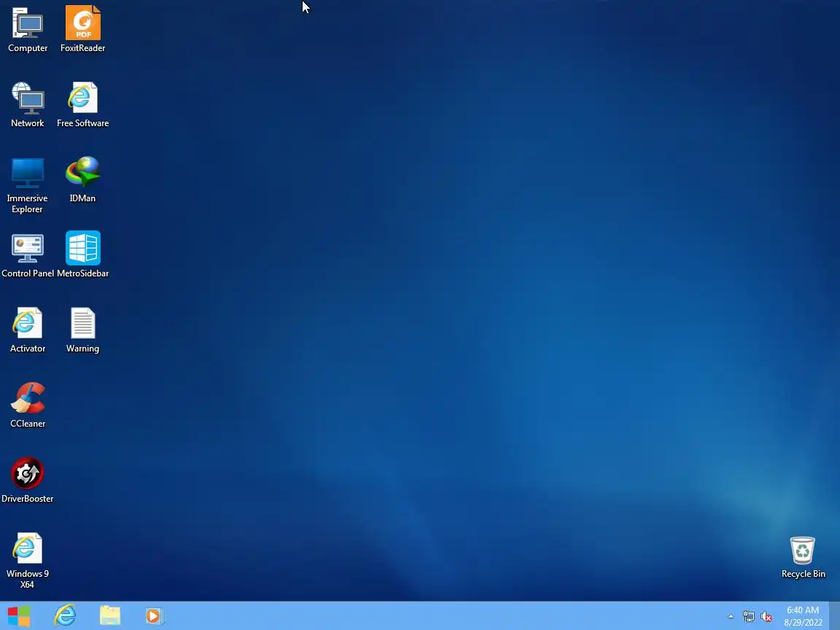Launch Internet Explorer from the taskbar
This screenshot has width=840, height=630.
pyautogui.click(x=65, y=615)
